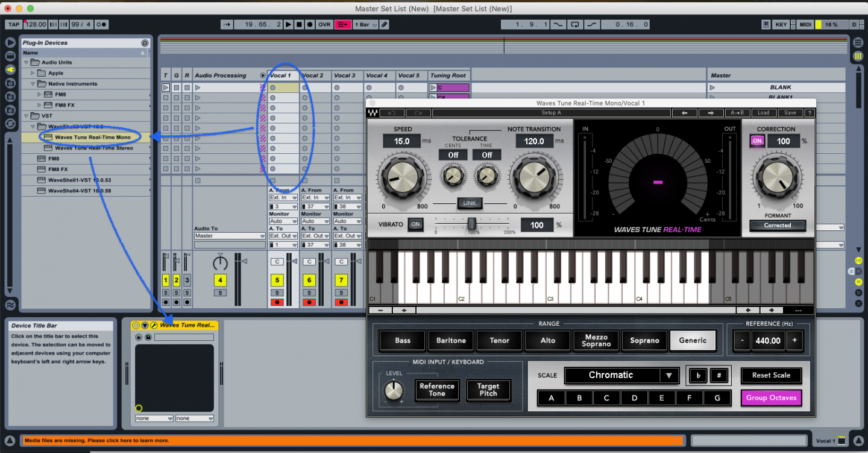The width and height of the screenshot is (868, 453).
Task: Toggle the OVR overdub button
Action: [x=325, y=25]
